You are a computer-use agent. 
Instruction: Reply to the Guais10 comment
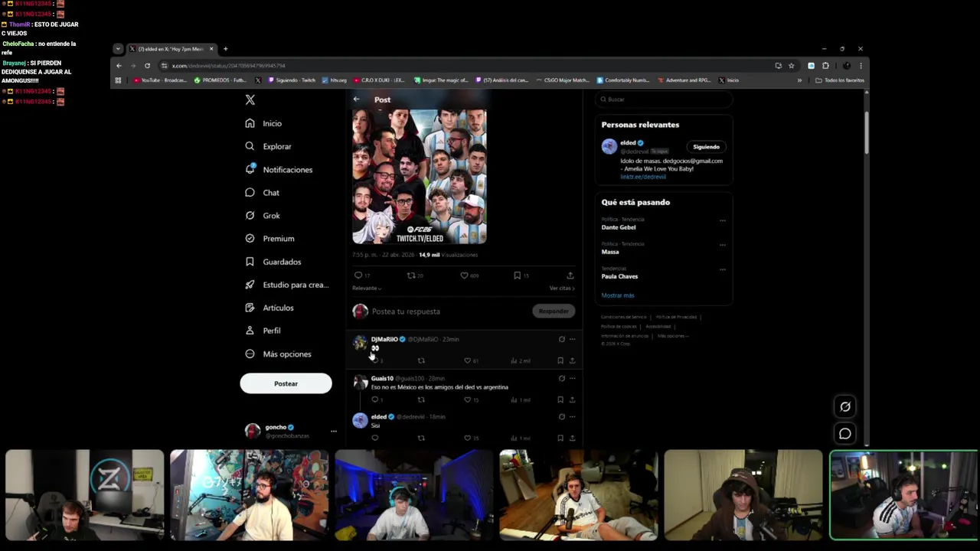[375, 399]
